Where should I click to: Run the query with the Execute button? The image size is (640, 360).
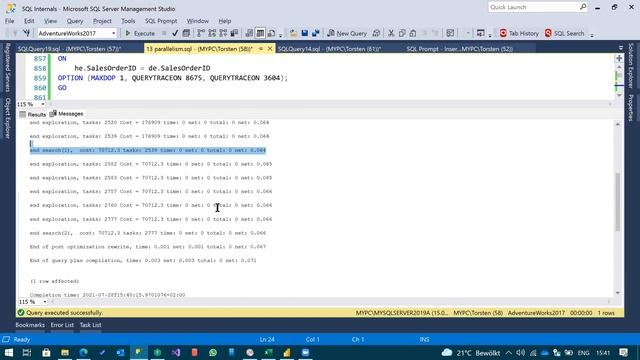pos(140,33)
